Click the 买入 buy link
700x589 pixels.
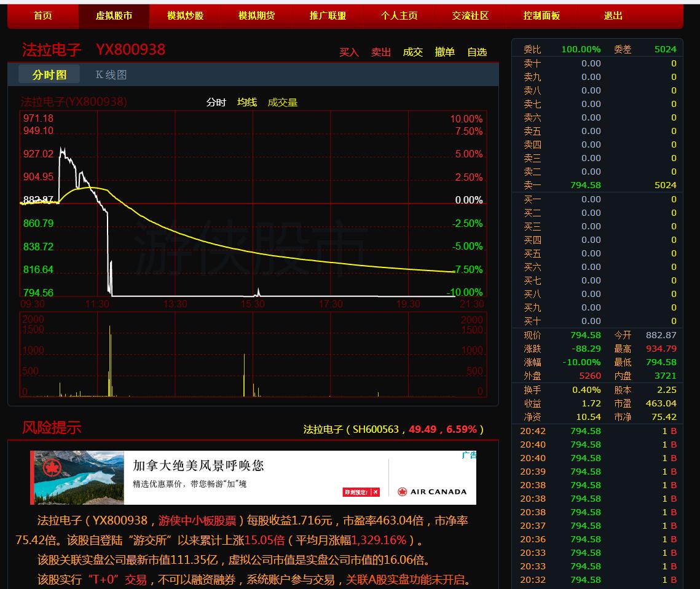349,52
